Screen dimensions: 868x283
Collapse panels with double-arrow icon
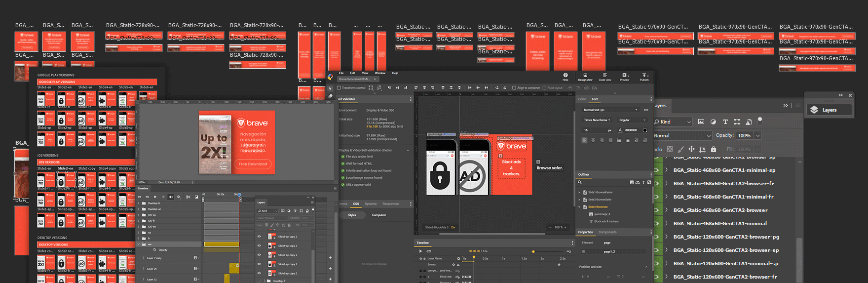(786, 105)
